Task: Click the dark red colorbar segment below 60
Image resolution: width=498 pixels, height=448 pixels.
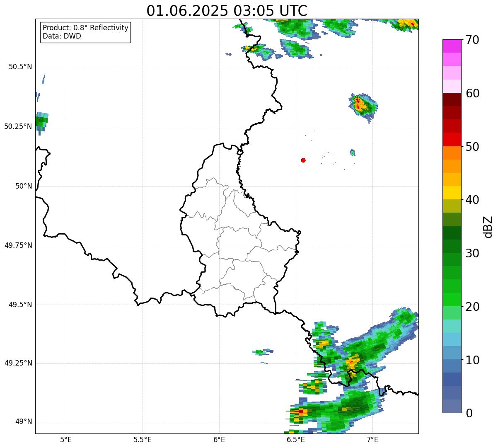Action: pos(451,99)
